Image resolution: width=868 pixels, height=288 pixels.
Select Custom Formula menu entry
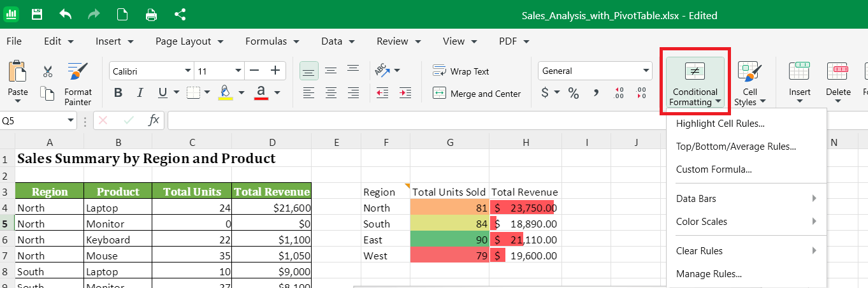click(x=746, y=169)
